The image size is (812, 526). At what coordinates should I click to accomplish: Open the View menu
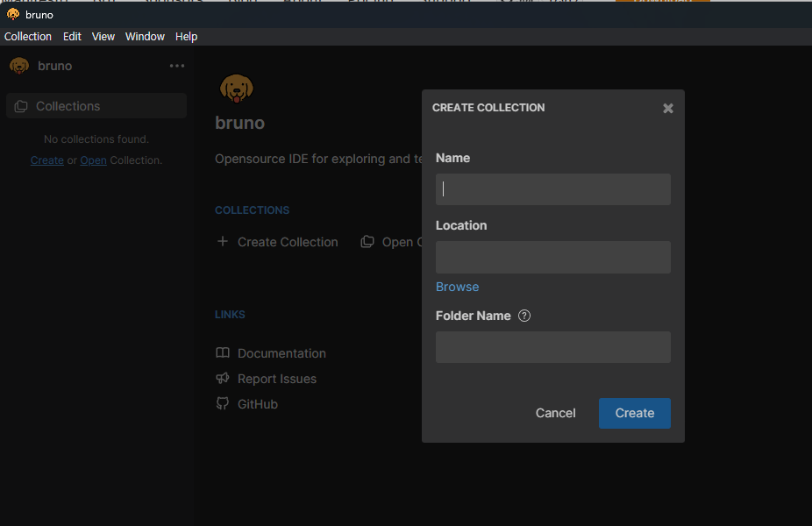click(103, 36)
